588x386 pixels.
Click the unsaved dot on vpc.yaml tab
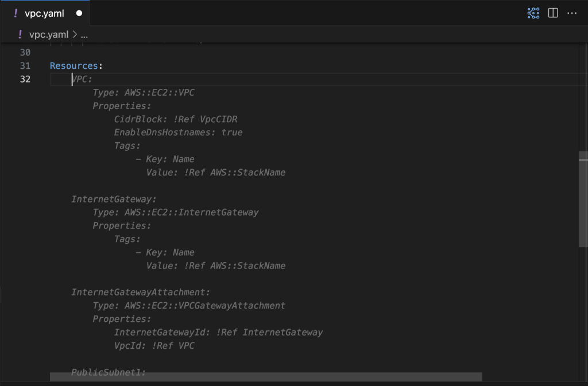[x=79, y=13]
